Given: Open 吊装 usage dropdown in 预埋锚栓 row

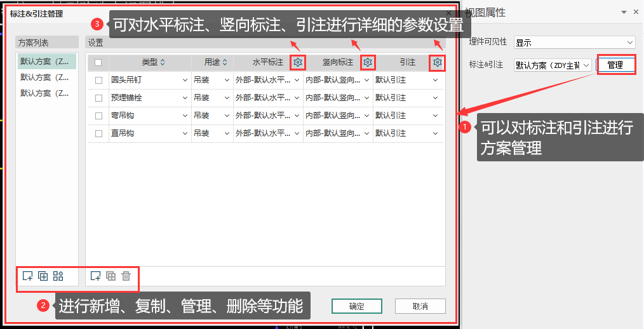Looking at the screenshot, I should coord(227,98).
